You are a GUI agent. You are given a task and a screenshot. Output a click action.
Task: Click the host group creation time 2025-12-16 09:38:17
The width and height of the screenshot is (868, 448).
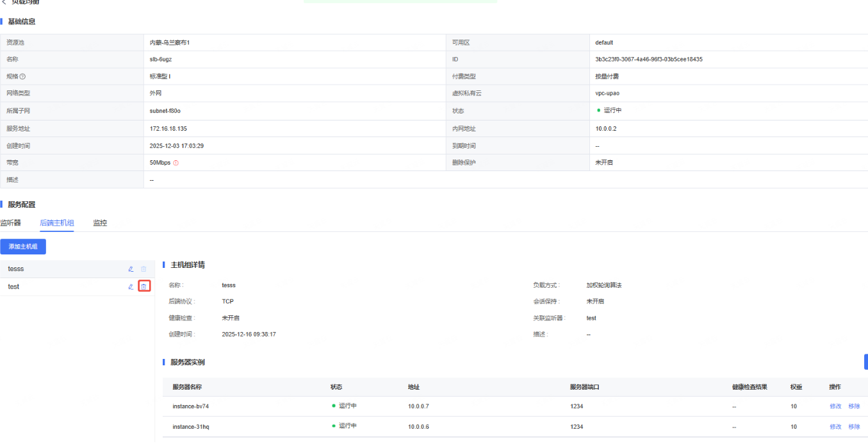click(x=249, y=335)
